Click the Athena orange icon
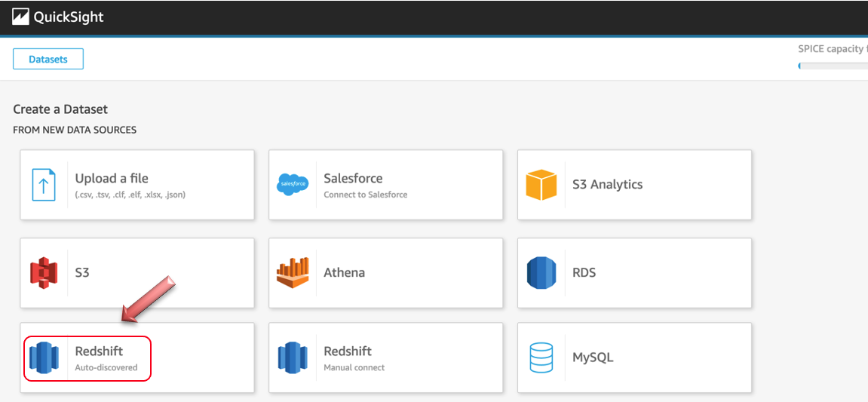The height and width of the screenshot is (402, 868). click(293, 273)
